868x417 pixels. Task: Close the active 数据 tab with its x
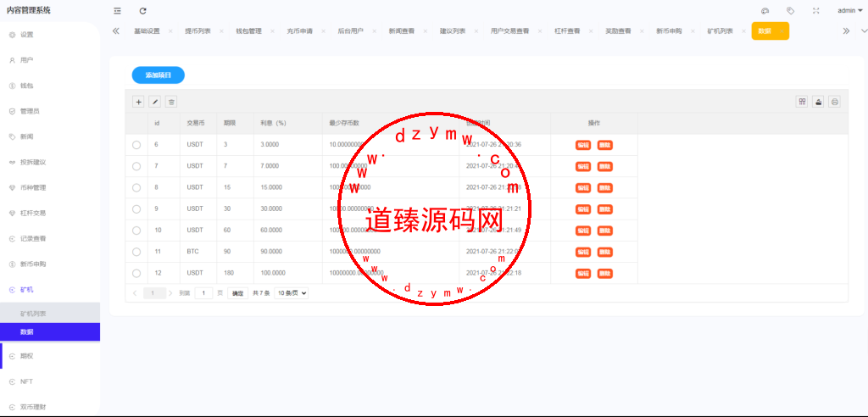781,31
